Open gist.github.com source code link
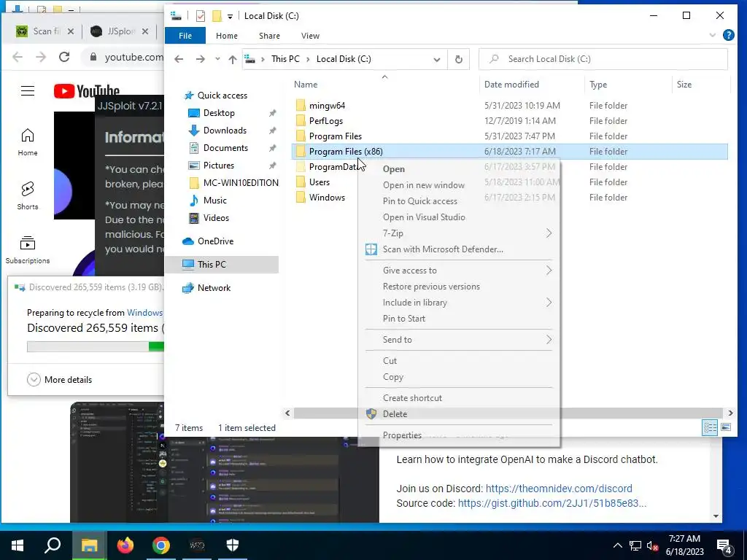The width and height of the screenshot is (747, 560). point(552,503)
